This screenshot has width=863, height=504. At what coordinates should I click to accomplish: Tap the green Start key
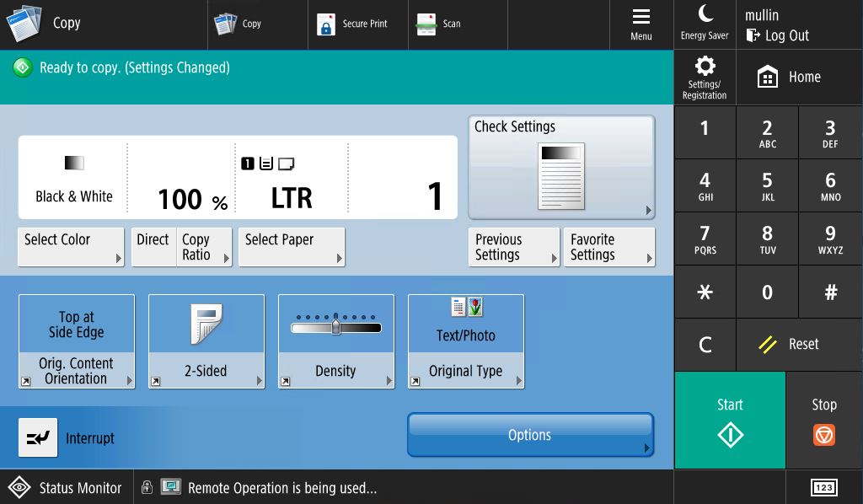(x=730, y=421)
